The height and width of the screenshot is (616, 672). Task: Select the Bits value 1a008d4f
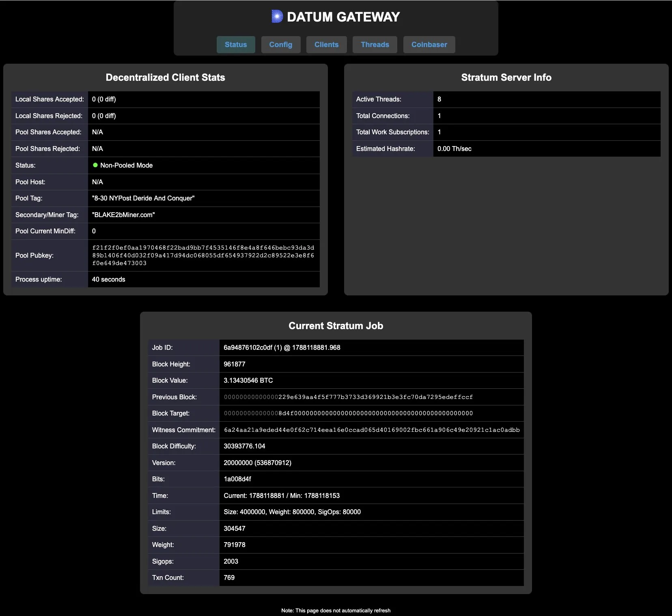[x=237, y=479]
